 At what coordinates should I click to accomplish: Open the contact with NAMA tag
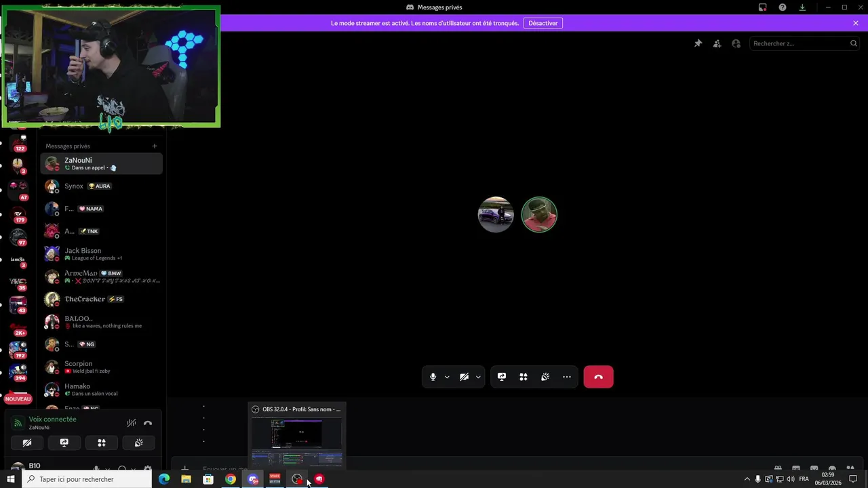click(x=102, y=209)
